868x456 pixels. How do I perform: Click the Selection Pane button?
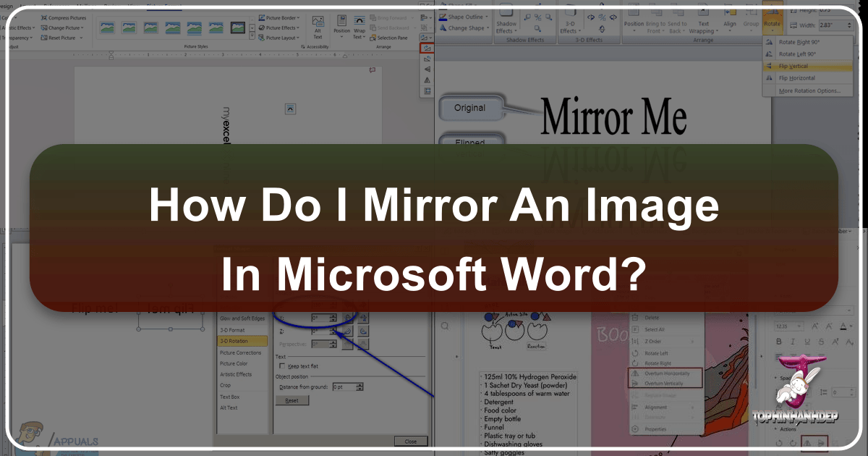(x=392, y=38)
